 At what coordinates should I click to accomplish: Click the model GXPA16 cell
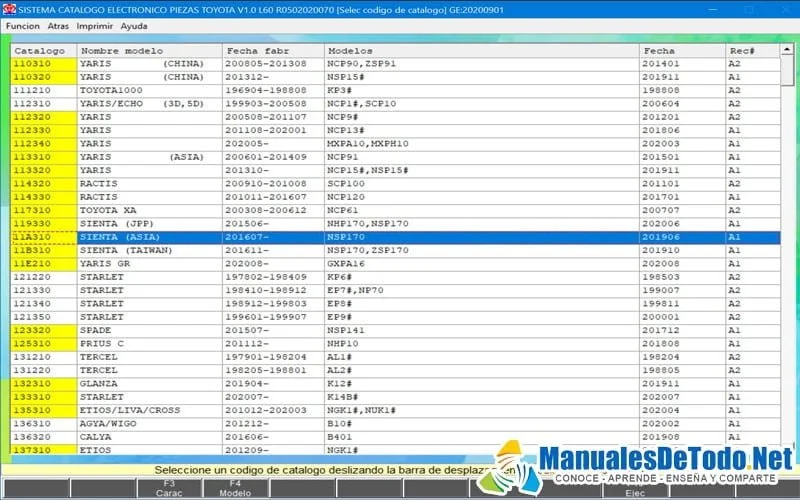[482, 264]
